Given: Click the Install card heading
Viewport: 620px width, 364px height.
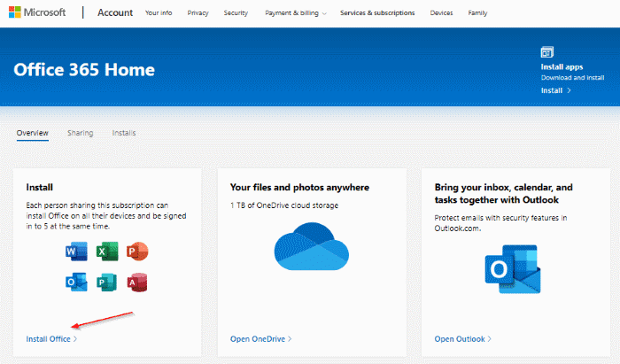Looking at the screenshot, I should (x=40, y=188).
